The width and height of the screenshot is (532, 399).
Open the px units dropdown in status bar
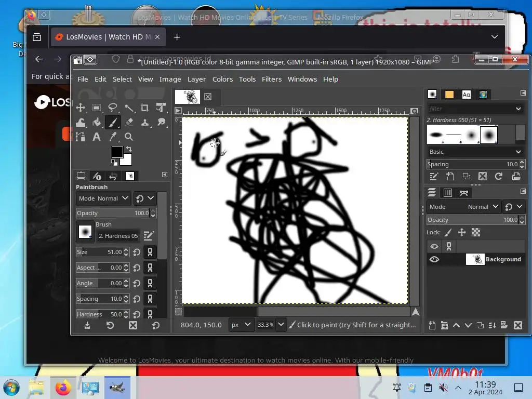(x=241, y=325)
